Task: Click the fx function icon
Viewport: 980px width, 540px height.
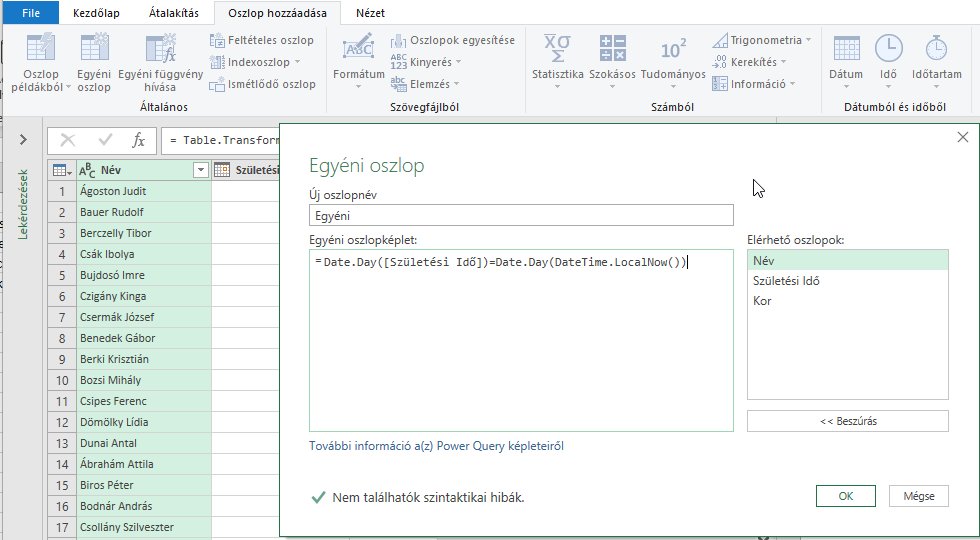Action: point(139,141)
